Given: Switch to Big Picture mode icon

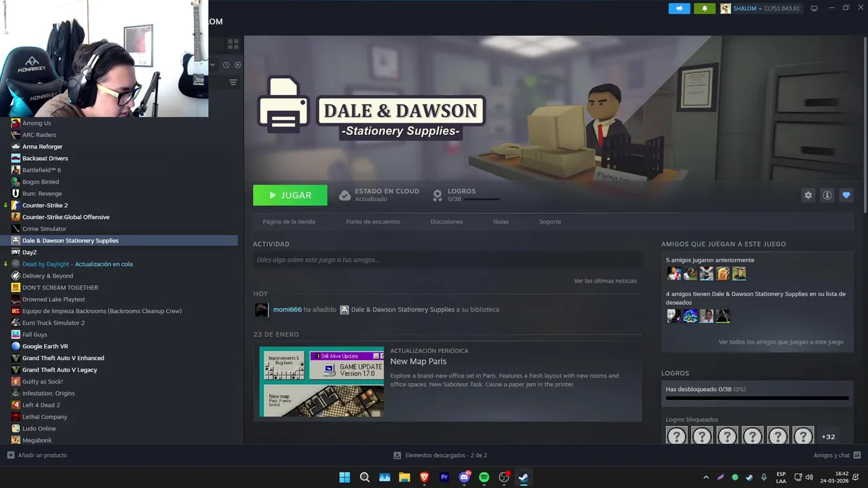Looking at the screenshot, I should click(814, 8).
